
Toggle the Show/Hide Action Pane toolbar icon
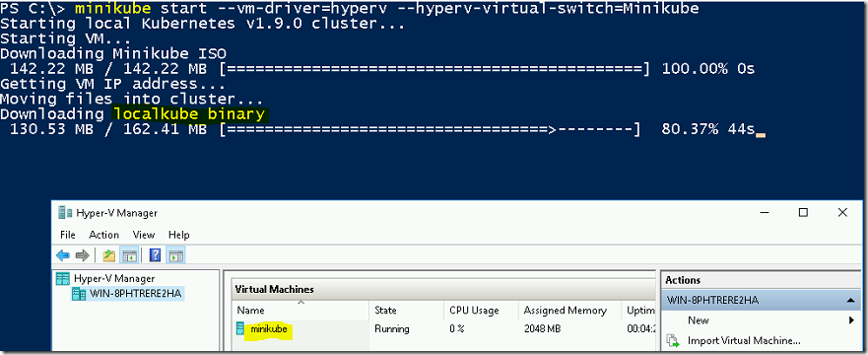[x=176, y=255]
